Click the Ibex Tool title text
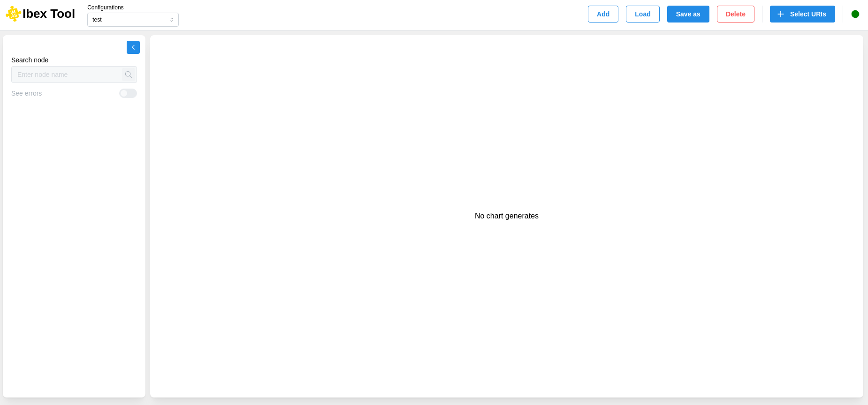Viewport: 868px width, 405px height. [x=49, y=14]
